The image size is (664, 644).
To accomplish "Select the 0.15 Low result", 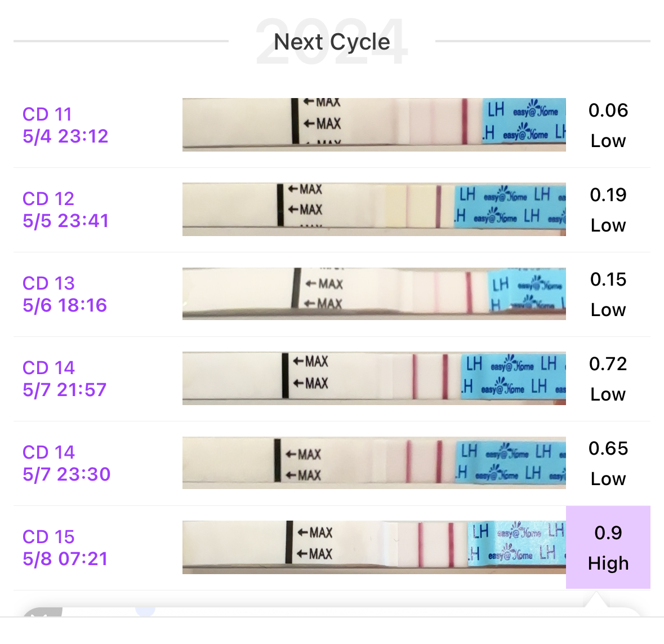I will (x=608, y=294).
